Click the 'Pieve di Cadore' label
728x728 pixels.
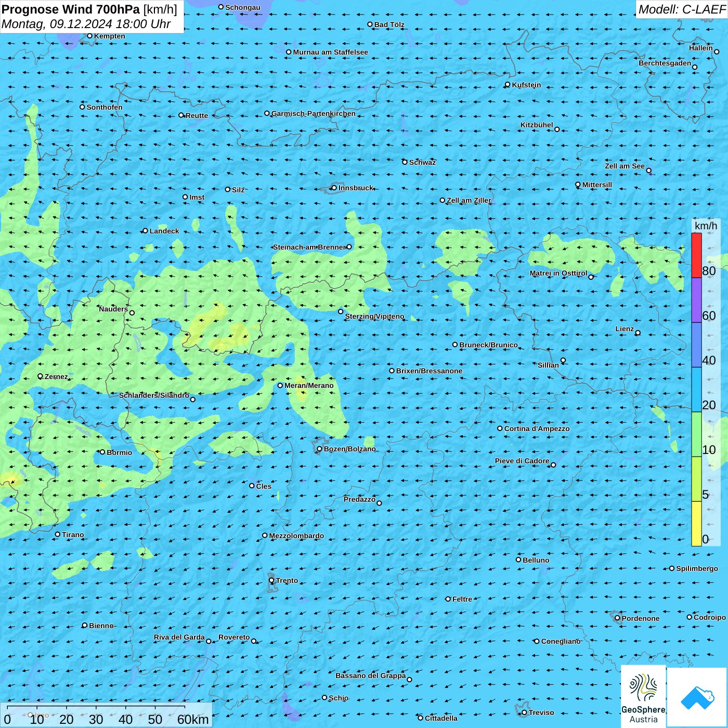pyautogui.click(x=522, y=461)
